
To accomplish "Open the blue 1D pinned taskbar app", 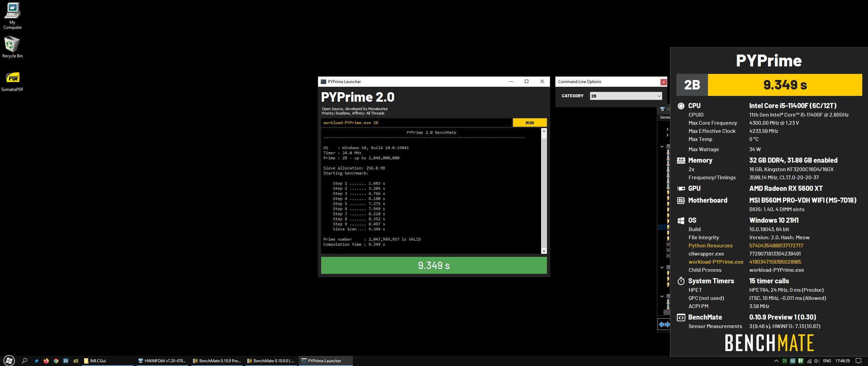I will tap(66, 361).
